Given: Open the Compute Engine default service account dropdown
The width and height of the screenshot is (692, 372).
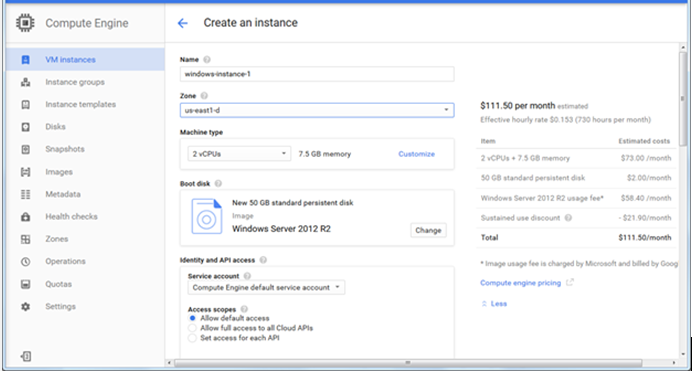Looking at the screenshot, I should pyautogui.click(x=267, y=287).
